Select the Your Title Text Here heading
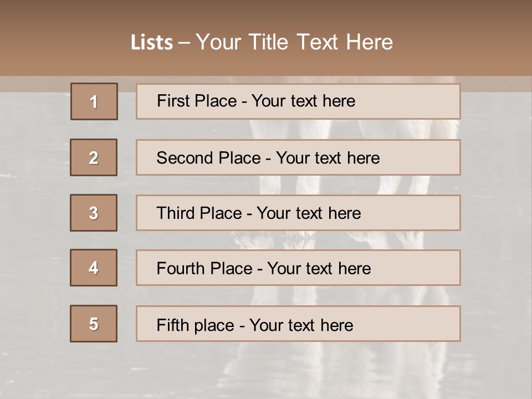The height and width of the screenshot is (399, 532). tap(294, 42)
